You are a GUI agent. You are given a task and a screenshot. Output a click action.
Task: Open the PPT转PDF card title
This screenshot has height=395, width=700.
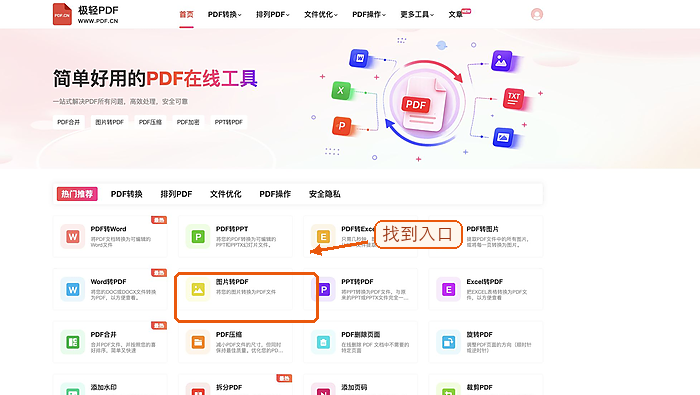pos(358,282)
